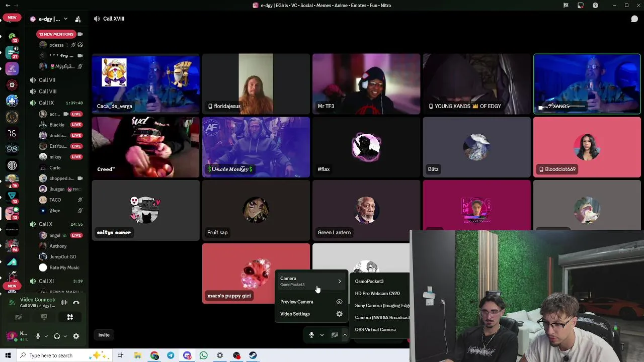Viewport: 644px width, 362px height.
Task: Join voice channel Call IX
Action: tap(46, 103)
